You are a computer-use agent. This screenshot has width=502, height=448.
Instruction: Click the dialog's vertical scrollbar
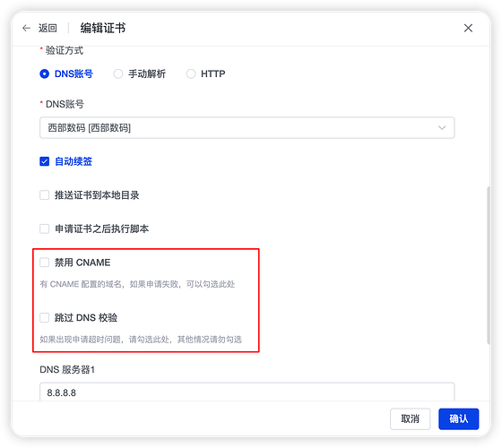coord(489,265)
